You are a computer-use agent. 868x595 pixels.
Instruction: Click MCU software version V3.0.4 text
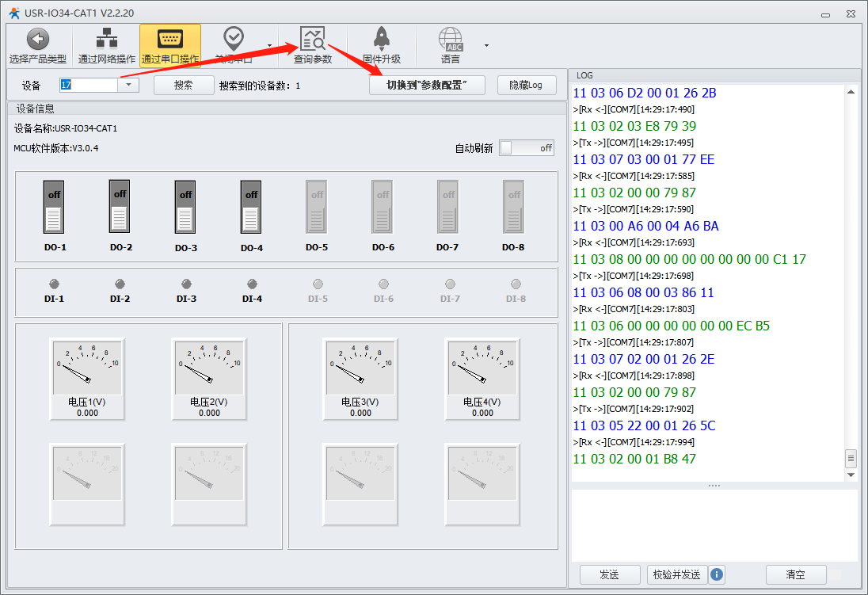tap(56, 148)
